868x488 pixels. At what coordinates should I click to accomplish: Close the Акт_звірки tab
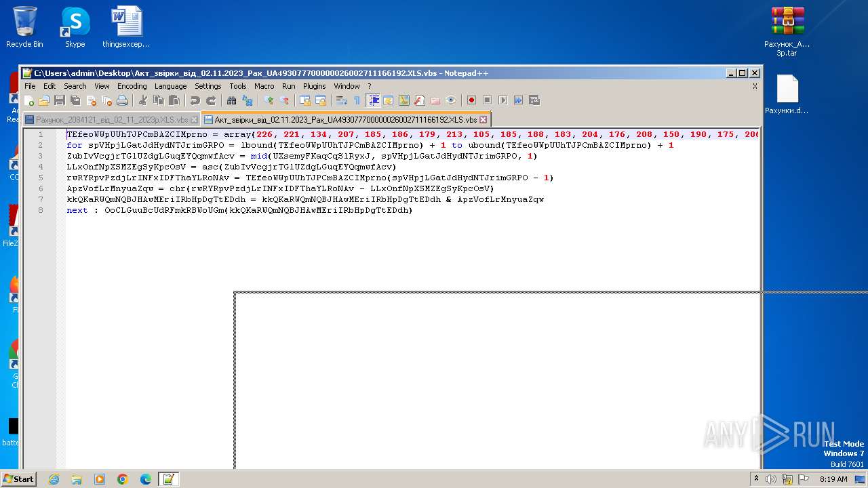pyautogui.click(x=484, y=120)
